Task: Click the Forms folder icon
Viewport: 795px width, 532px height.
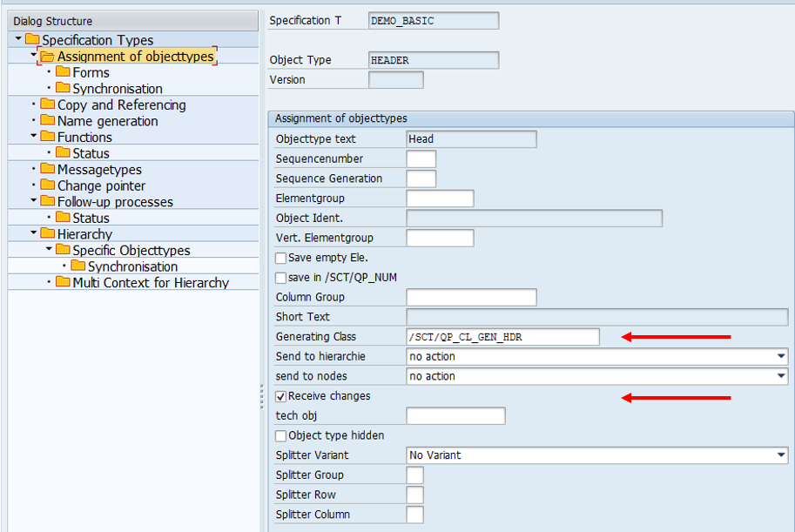Action: (63, 72)
